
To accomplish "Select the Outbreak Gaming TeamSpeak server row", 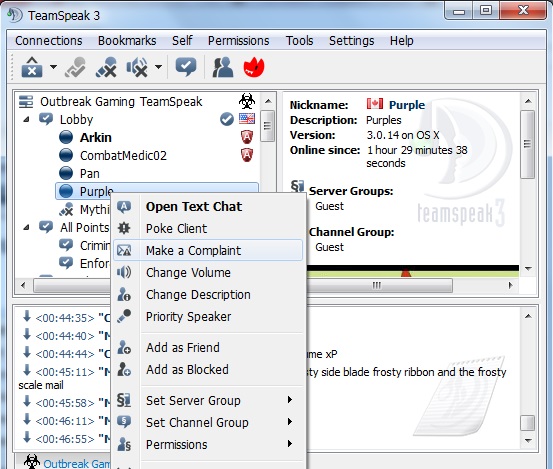I will 121,102.
